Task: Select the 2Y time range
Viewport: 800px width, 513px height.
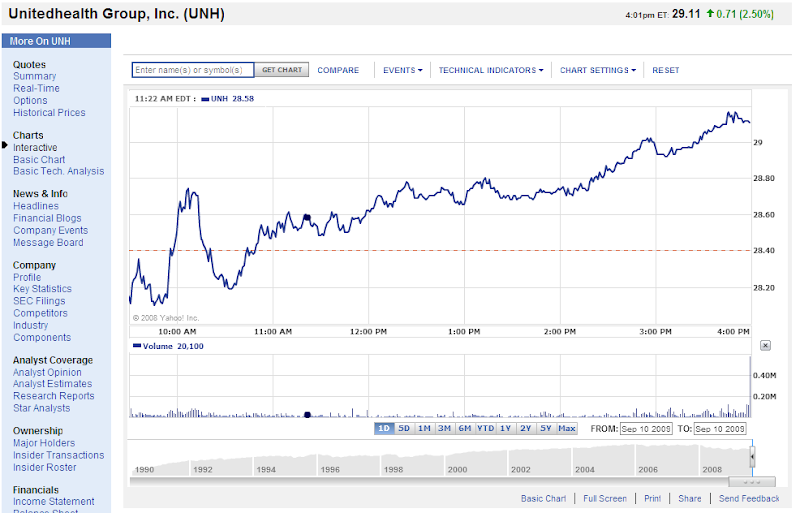Action: tap(526, 428)
